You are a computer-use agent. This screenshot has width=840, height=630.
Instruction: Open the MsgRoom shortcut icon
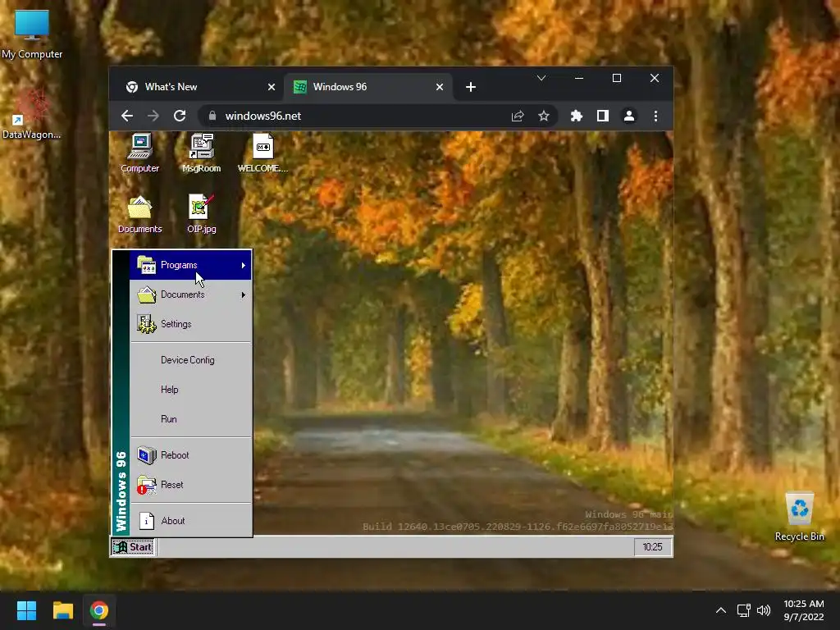[x=202, y=153]
